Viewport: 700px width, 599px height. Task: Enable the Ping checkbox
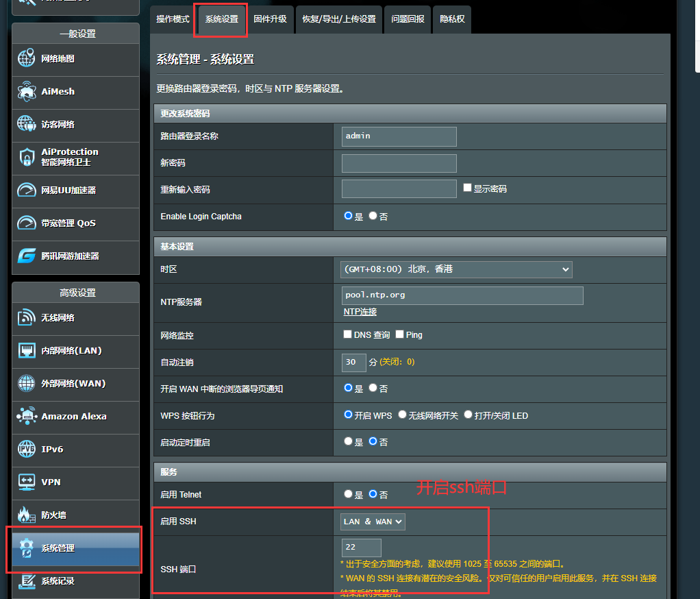[x=399, y=334]
